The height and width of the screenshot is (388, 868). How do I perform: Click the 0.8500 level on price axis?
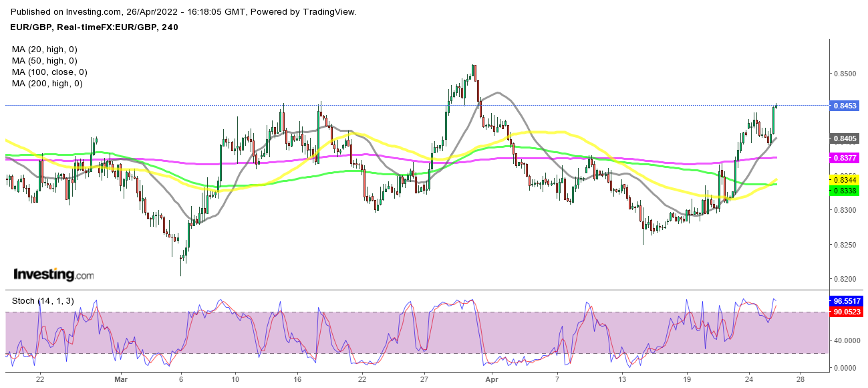844,74
